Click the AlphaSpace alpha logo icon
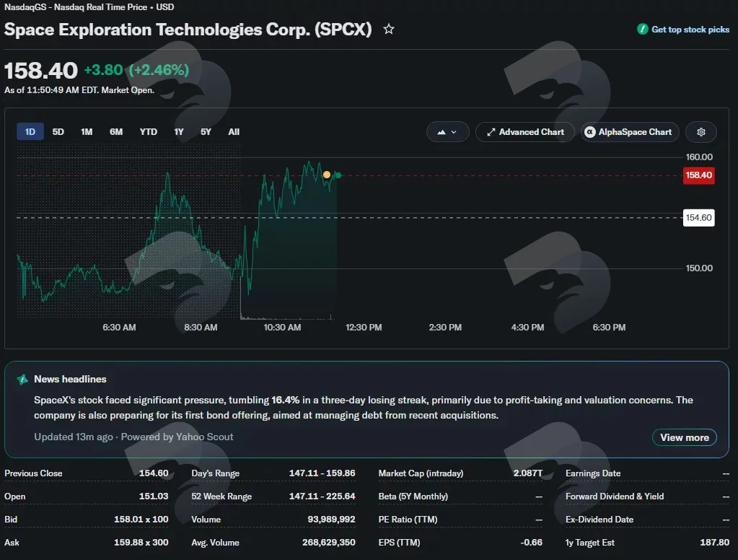The image size is (738, 560). pos(589,132)
